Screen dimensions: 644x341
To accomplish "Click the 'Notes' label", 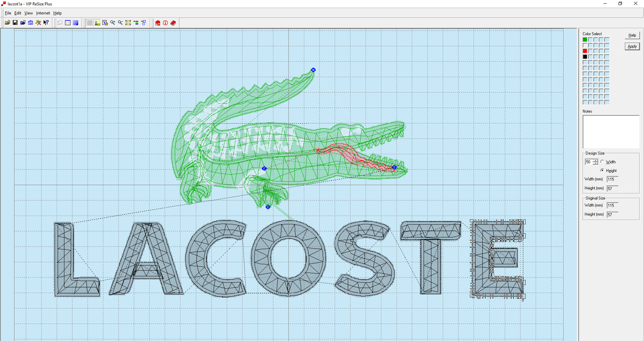I will [x=587, y=111].
